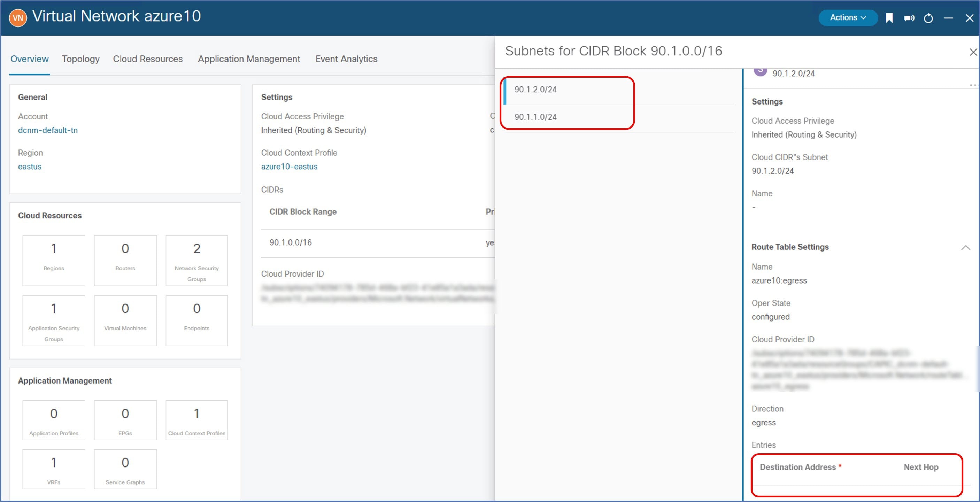The width and height of the screenshot is (980, 502).
Task: Click the Cloud Context Profiles tile
Action: [x=197, y=420]
